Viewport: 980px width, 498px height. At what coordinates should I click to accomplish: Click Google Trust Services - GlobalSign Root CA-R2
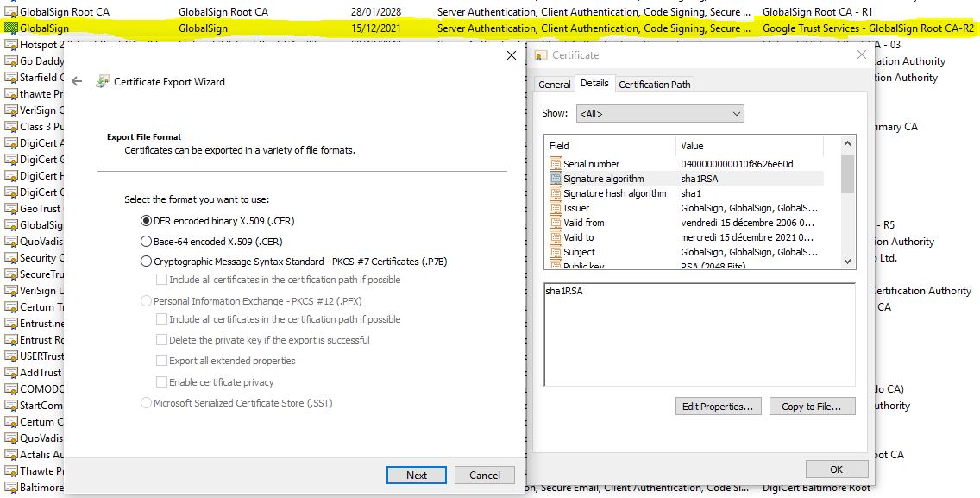click(868, 28)
